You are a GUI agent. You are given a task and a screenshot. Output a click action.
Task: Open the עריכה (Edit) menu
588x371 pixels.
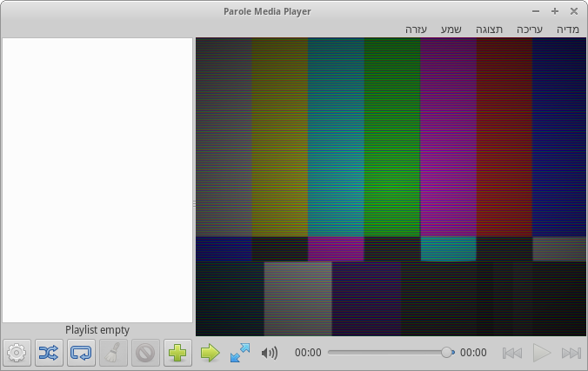(530, 30)
